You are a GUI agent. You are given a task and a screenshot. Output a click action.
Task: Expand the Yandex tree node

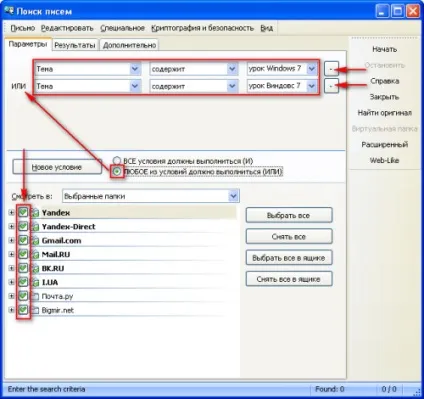coord(11,213)
